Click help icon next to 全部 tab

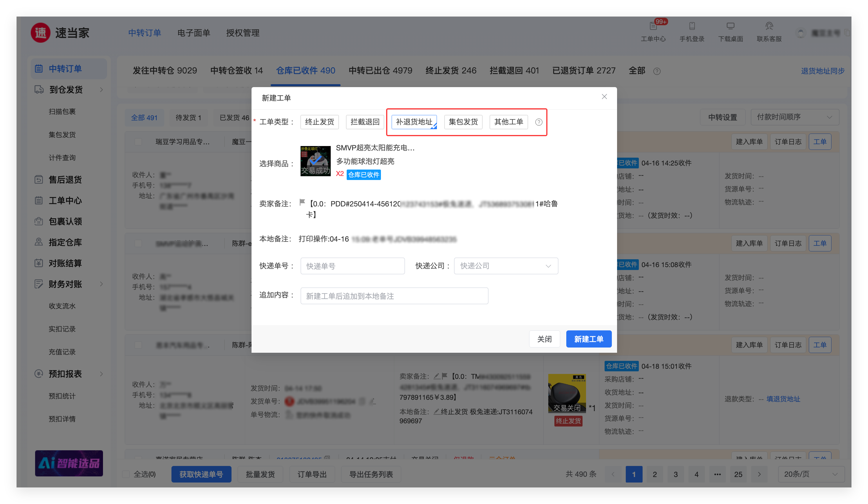point(657,71)
